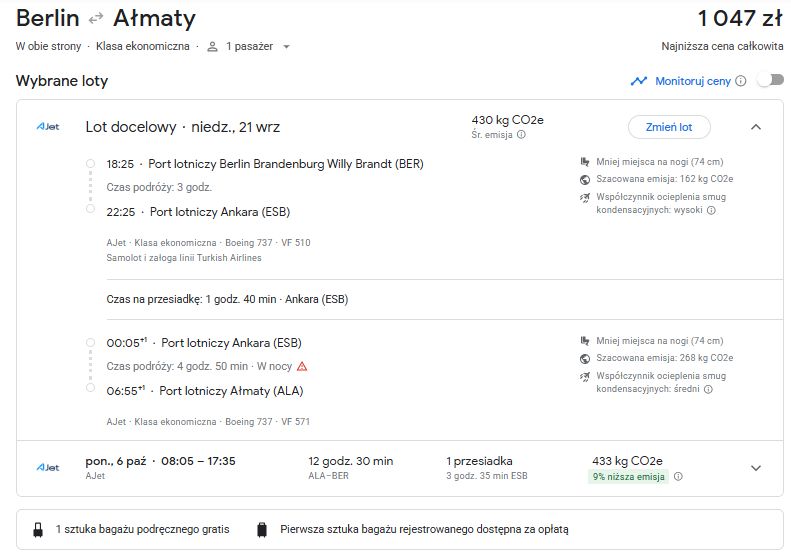Click the 1 047 zł total price

pyautogui.click(x=740, y=19)
